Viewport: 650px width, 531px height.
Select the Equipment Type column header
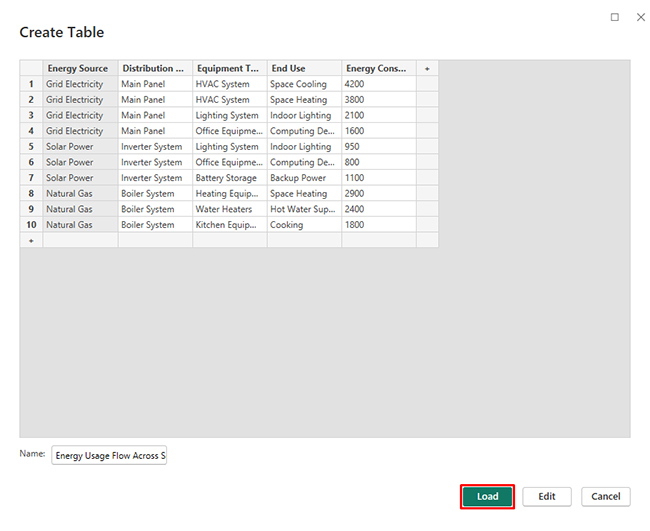pyautogui.click(x=229, y=69)
